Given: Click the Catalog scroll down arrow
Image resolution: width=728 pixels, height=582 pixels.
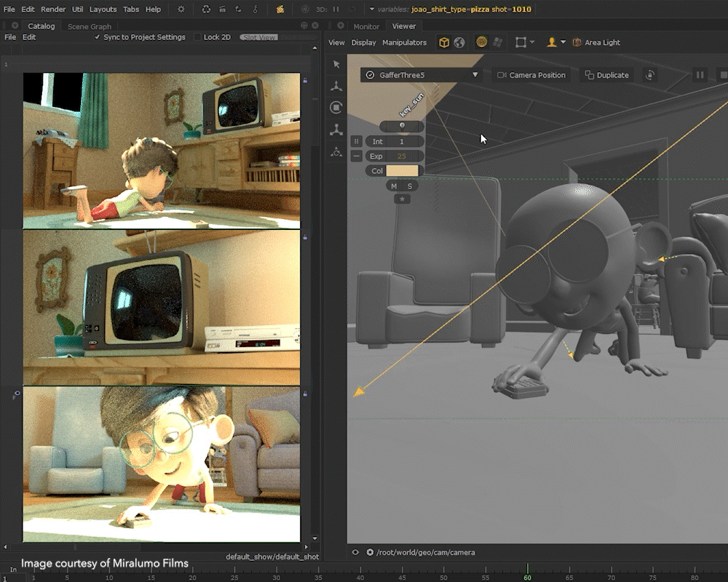Looking at the screenshot, I should (314, 538).
